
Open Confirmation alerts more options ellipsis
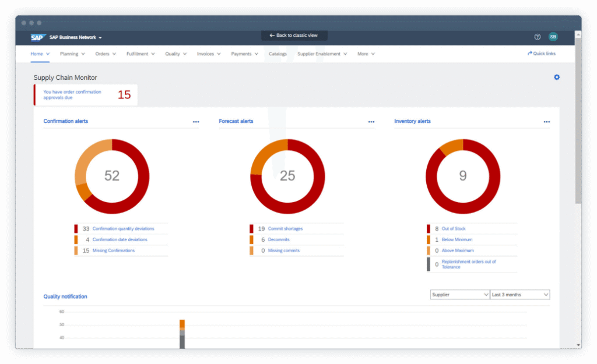click(196, 122)
